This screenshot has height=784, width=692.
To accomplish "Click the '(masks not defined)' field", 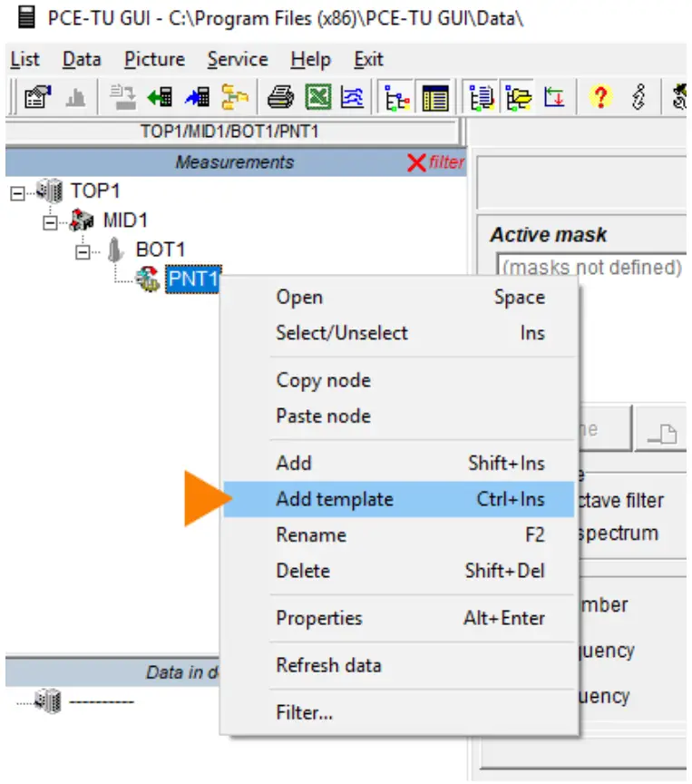I will tap(592, 267).
